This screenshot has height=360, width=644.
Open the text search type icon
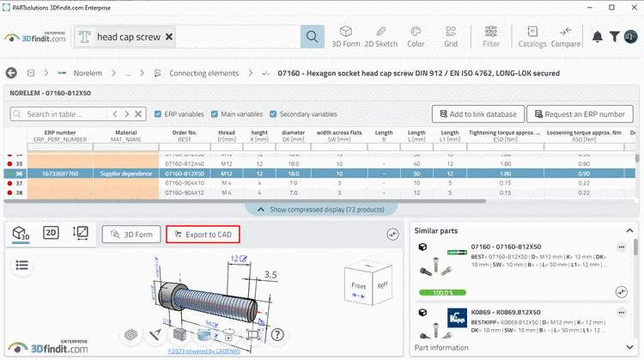pos(85,37)
